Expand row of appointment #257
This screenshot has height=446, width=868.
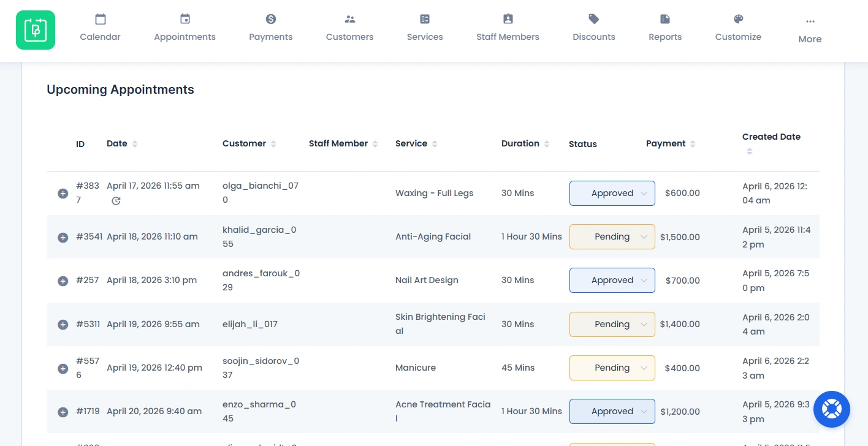coord(63,281)
